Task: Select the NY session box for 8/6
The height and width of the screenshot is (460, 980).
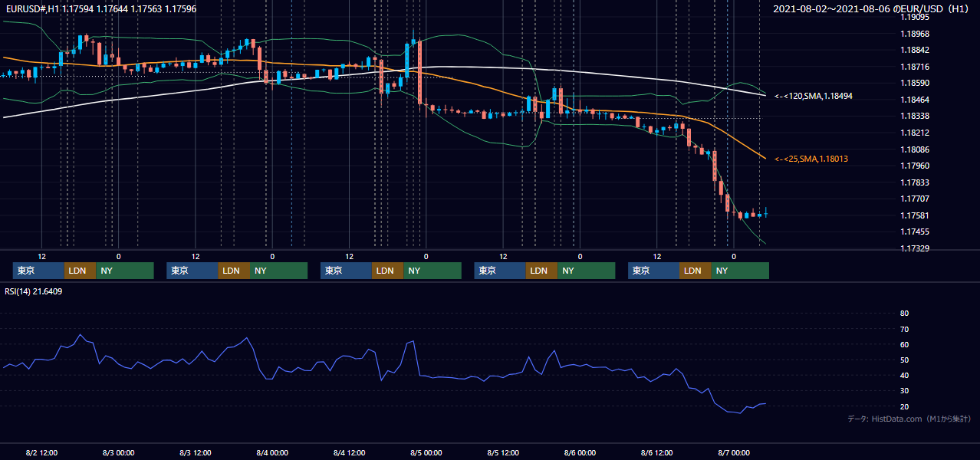Action: [x=739, y=271]
